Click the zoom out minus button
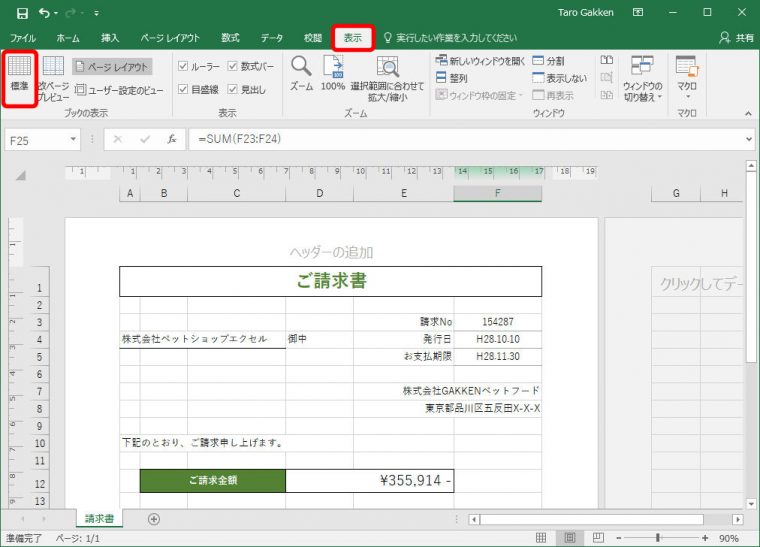 click(619, 538)
